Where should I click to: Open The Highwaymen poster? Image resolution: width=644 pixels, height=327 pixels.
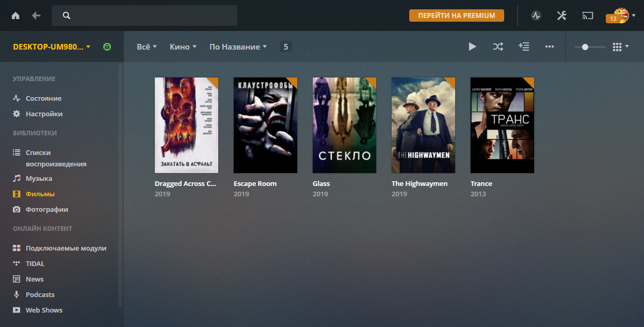click(423, 125)
